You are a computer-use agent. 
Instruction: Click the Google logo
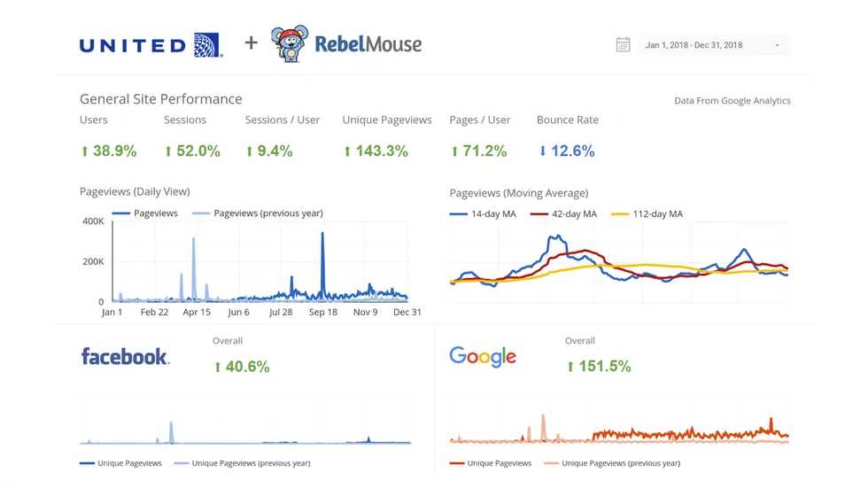coord(483,356)
